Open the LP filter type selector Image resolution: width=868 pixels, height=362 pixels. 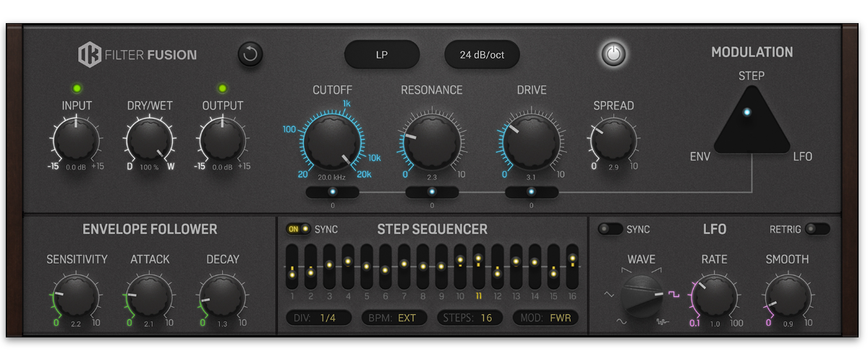(x=382, y=54)
